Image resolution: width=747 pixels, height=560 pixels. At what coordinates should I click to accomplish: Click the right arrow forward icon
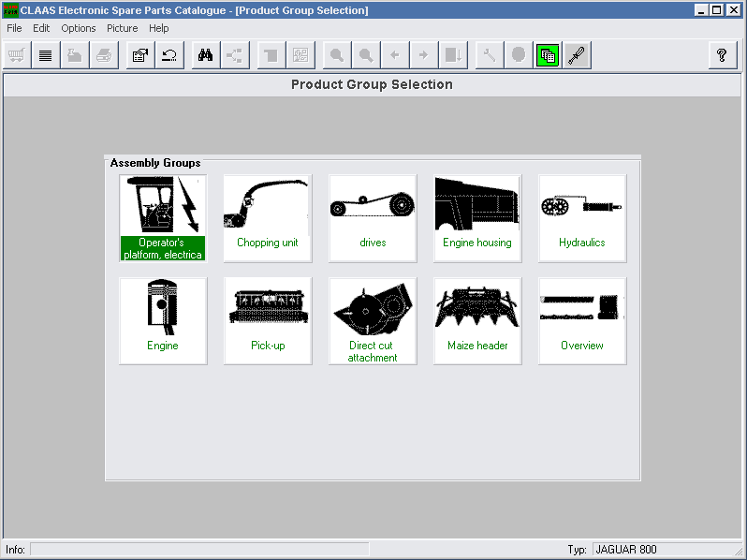(x=424, y=55)
